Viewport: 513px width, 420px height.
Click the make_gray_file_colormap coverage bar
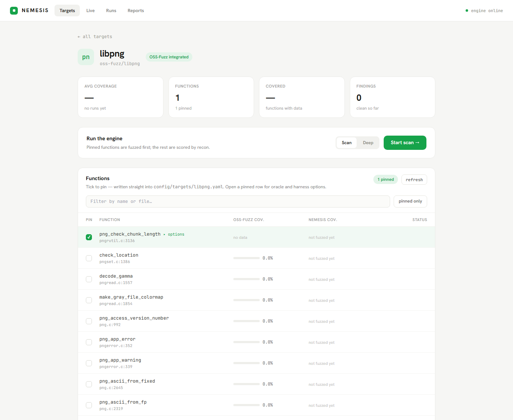(x=247, y=300)
